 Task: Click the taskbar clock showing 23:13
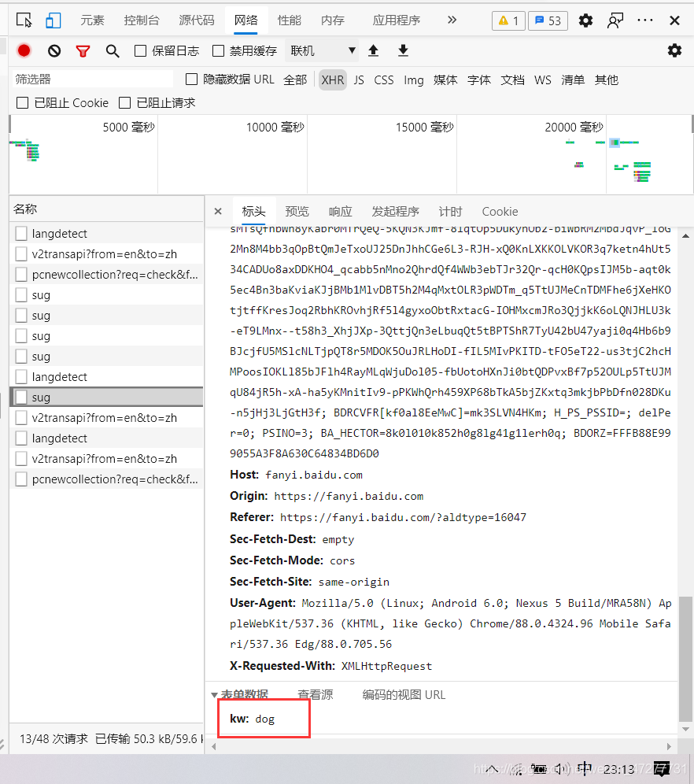[x=618, y=769]
